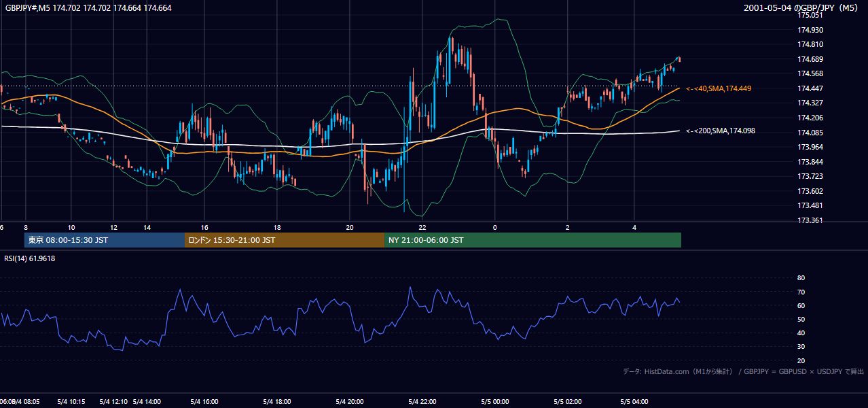Click price axis value 174.689
Screen dimensions: 868x408
click(810, 59)
